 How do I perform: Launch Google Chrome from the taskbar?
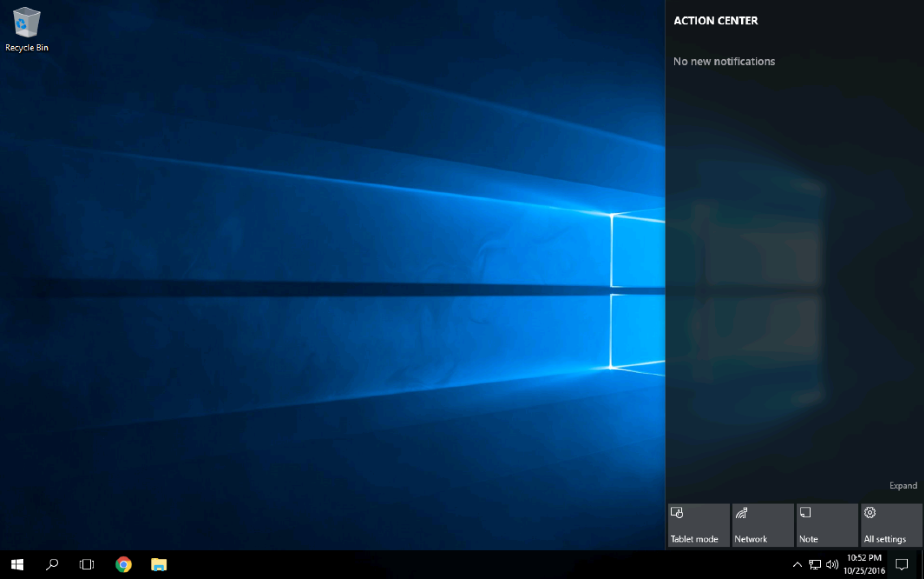[x=123, y=564]
